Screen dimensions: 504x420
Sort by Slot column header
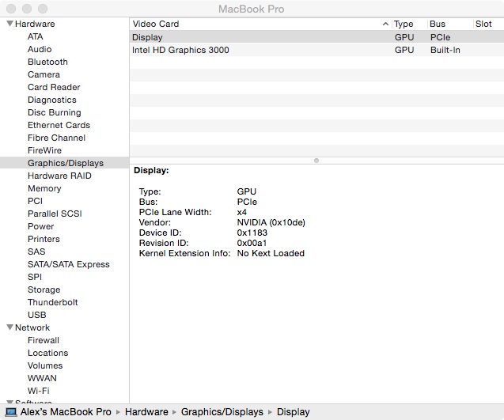pos(483,24)
